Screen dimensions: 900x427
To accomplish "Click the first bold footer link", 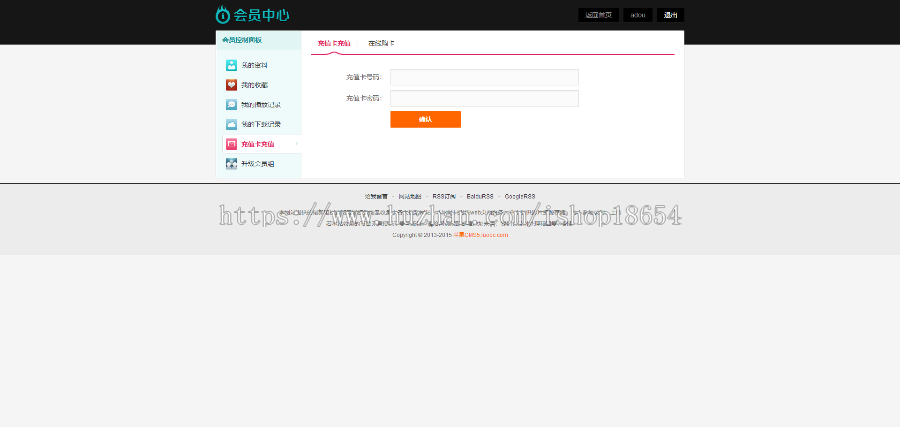I will (376, 196).
